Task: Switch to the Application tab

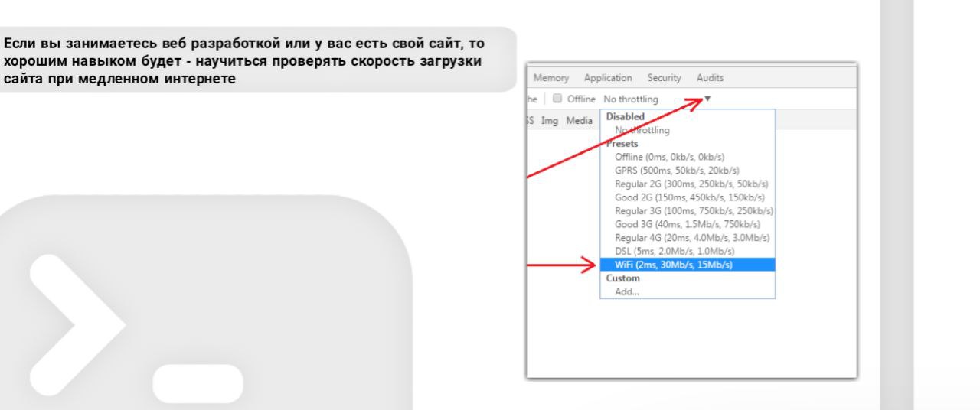Action: click(608, 78)
